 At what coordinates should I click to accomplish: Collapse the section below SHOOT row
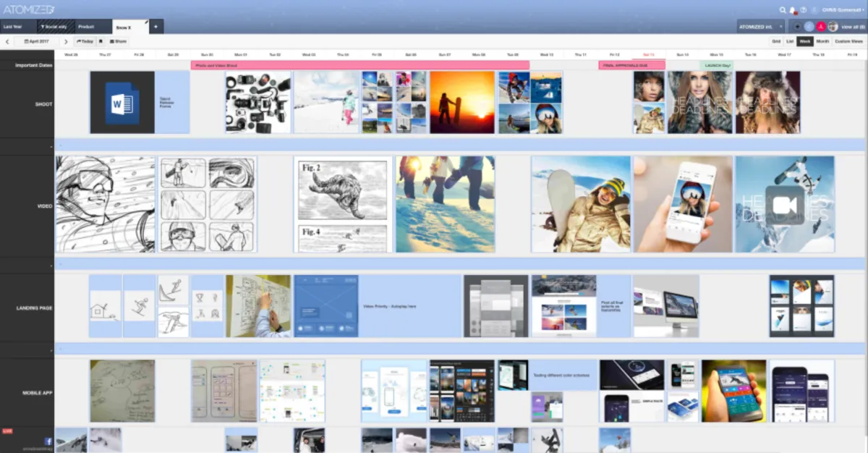[x=51, y=147]
